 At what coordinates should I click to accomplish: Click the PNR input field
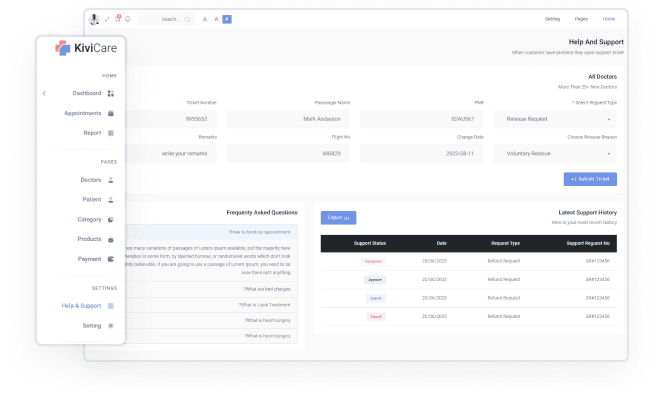click(421, 119)
